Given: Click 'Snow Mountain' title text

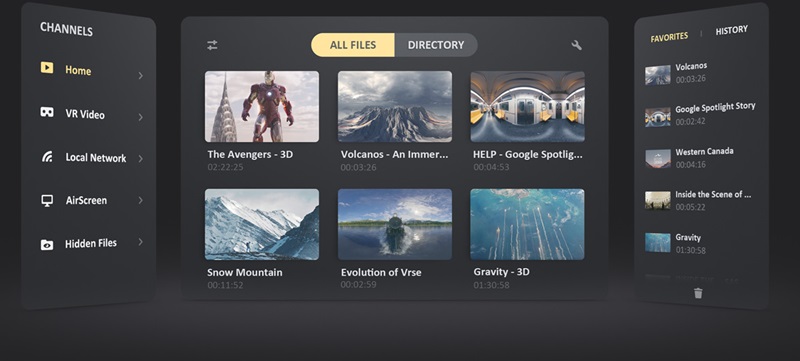Looking at the screenshot, I should coord(244,272).
